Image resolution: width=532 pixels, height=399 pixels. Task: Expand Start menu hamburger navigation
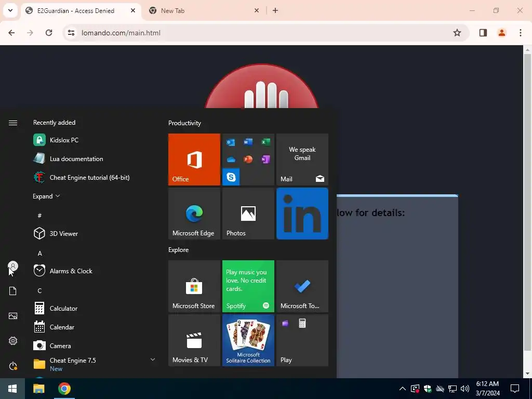pyautogui.click(x=13, y=123)
